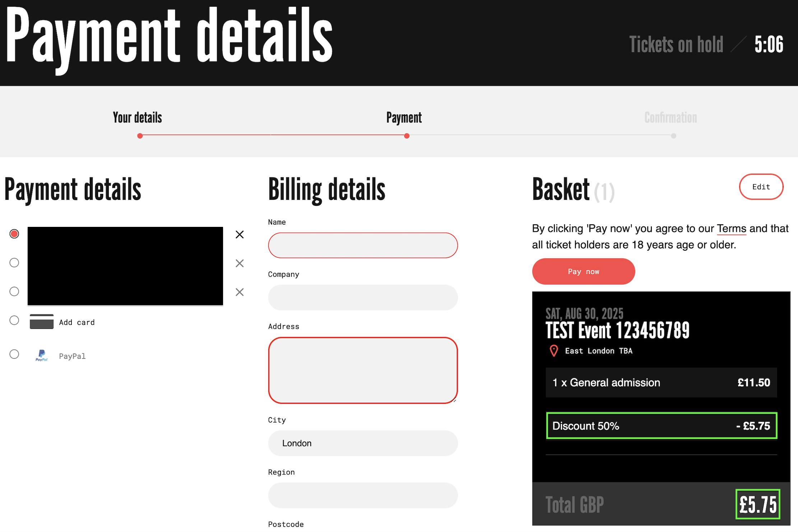Viewport: 798px width, 532px height.
Task: Click the PayPal logo icon
Action: [42, 355]
